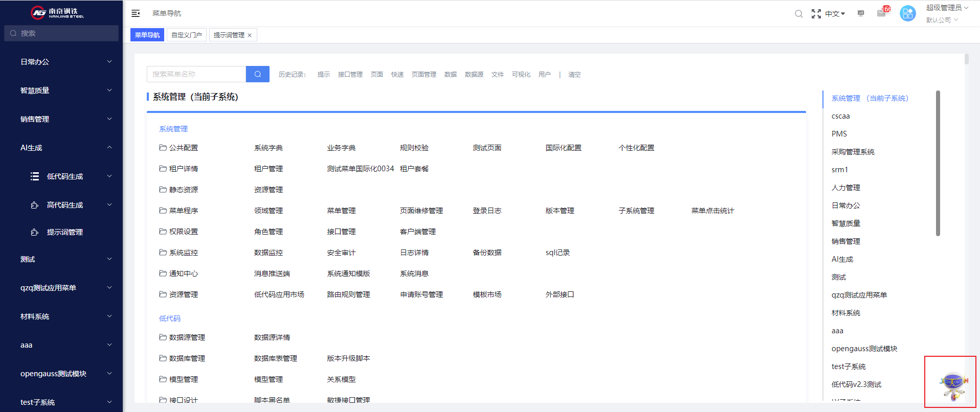Clear history with 清空 link
Viewport: 980px width, 412px height.
[574, 75]
